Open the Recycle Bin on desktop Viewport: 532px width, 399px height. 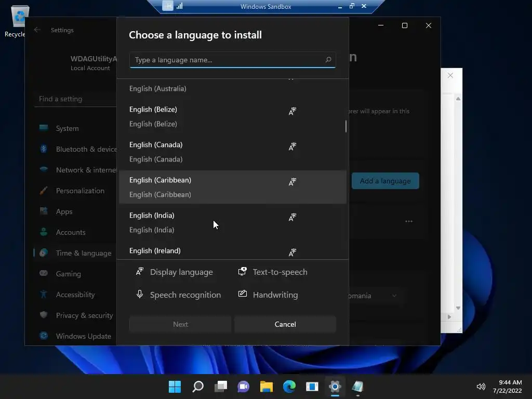pyautogui.click(x=19, y=21)
